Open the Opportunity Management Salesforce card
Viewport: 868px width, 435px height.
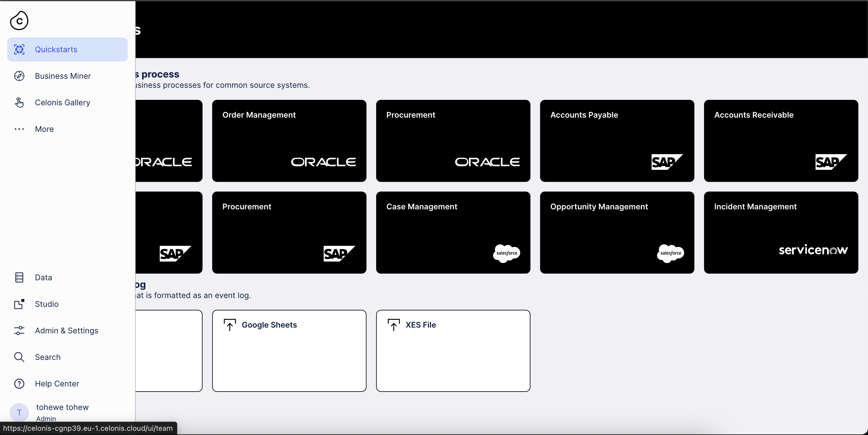point(617,233)
